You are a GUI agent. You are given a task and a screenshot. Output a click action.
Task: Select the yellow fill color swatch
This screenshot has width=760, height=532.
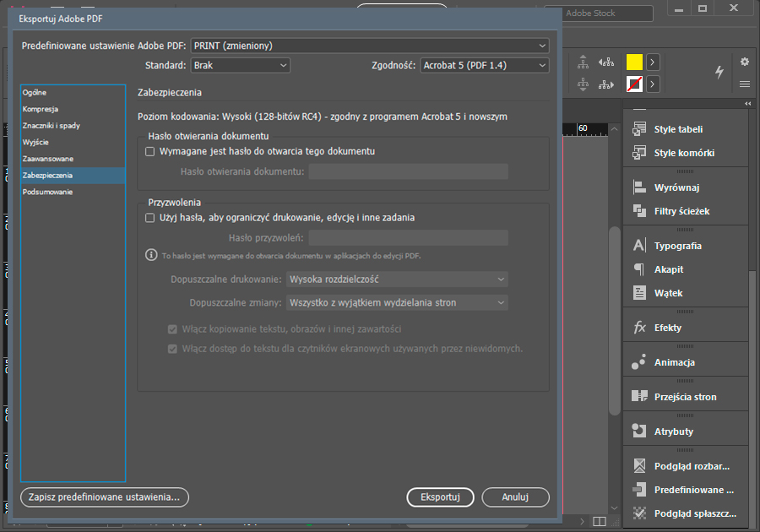click(634, 62)
